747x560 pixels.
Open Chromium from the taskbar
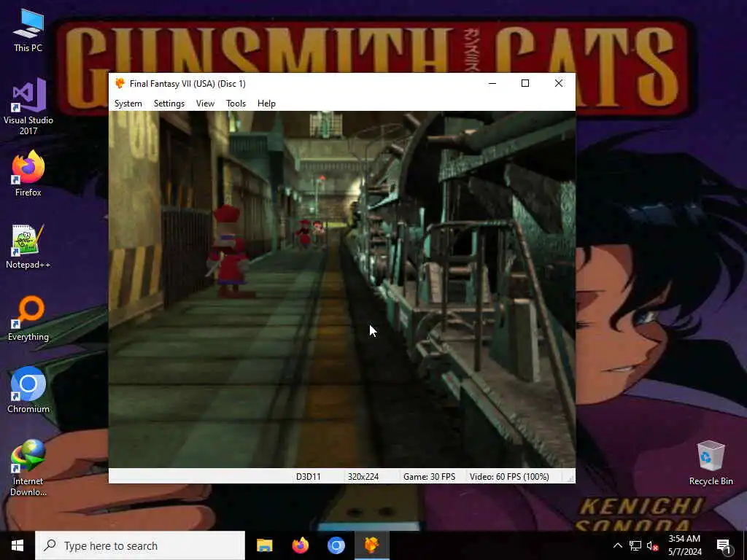click(x=336, y=545)
